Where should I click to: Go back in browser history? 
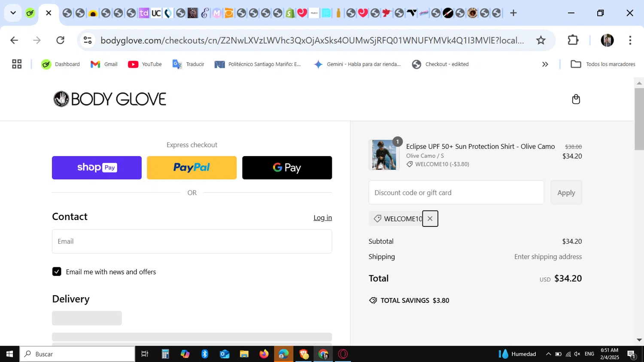(x=14, y=40)
